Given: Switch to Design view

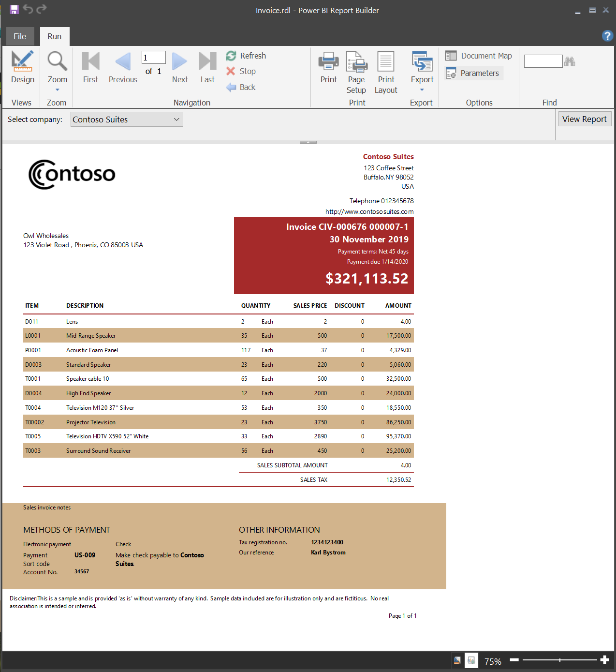Looking at the screenshot, I should [x=22, y=68].
